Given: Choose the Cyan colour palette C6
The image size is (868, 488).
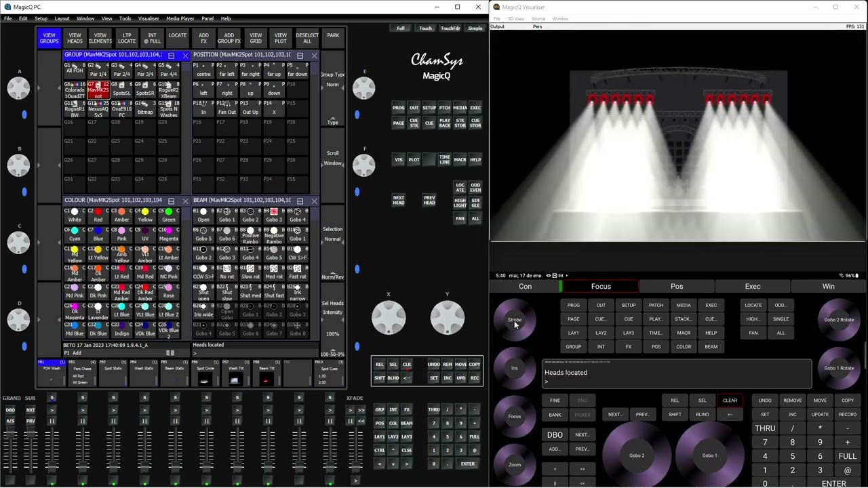Looking at the screenshot, I should coord(75,235).
